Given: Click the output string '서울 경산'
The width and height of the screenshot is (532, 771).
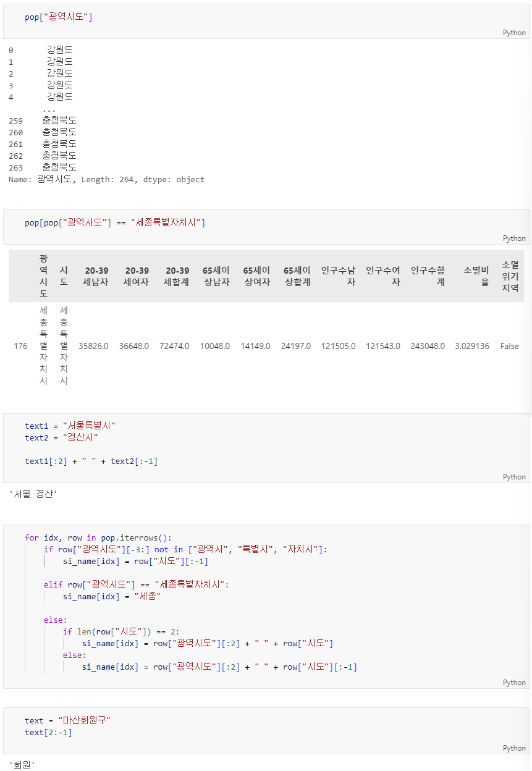Looking at the screenshot, I should pyautogui.click(x=33, y=494).
